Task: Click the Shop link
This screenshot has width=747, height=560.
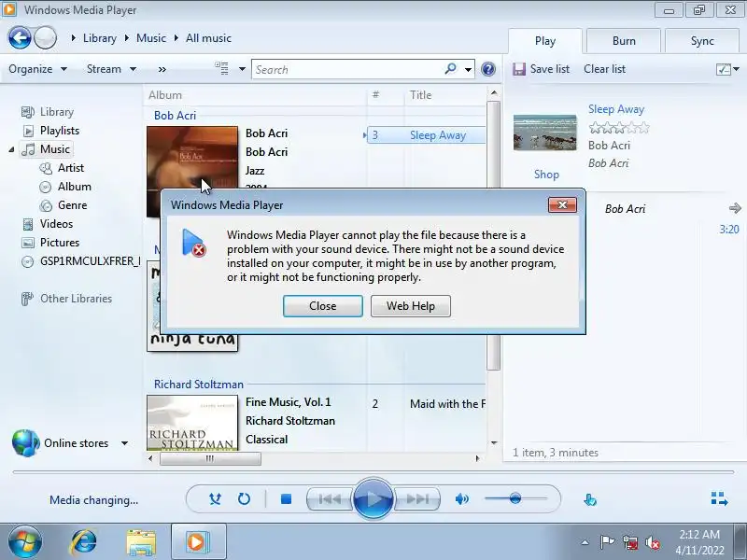Action: click(x=546, y=175)
